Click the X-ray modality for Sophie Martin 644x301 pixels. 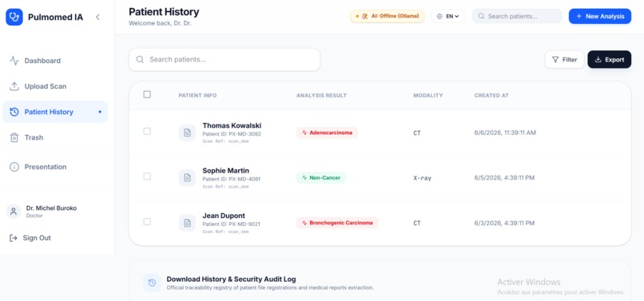pyautogui.click(x=422, y=178)
